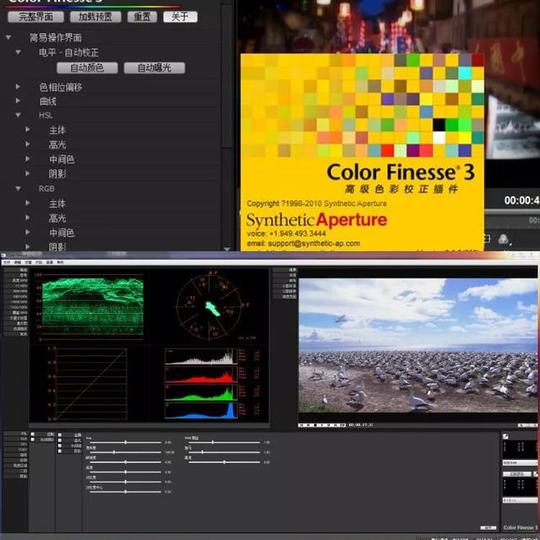The height and width of the screenshot is (540, 540).
Task: Toggle the 高光 highlights checkbox in HSL tab
Action: [60, 440]
